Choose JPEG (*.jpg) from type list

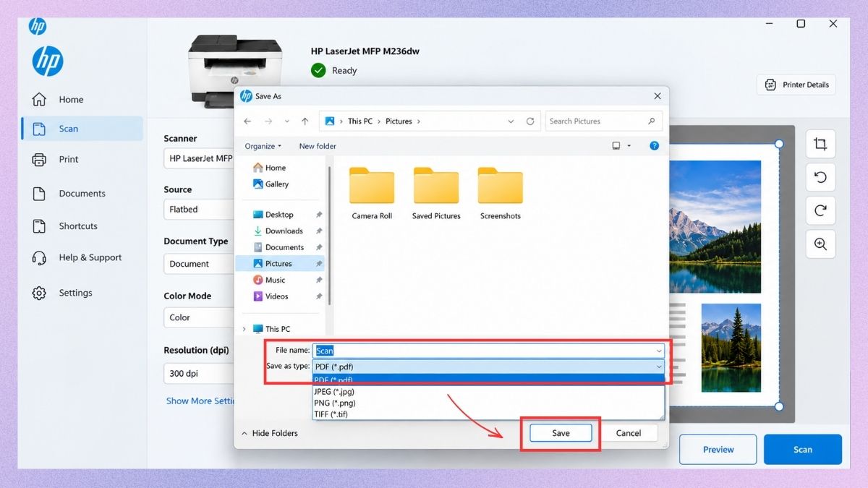[488, 392]
